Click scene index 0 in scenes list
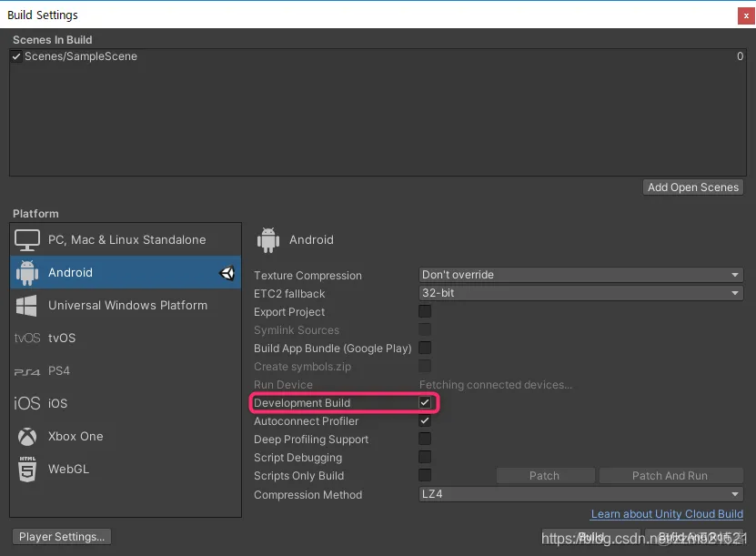The height and width of the screenshot is (556, 756). click(x=740, y=56)
